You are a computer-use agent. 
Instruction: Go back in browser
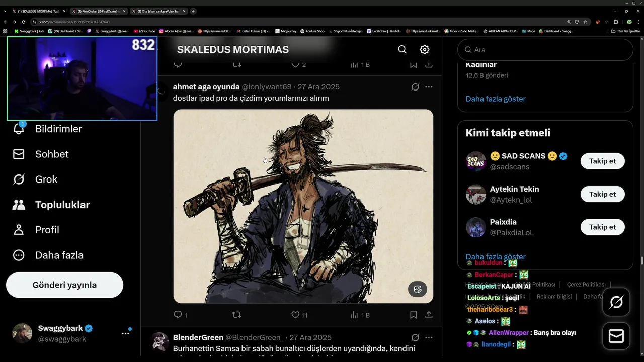coord(6,22)
